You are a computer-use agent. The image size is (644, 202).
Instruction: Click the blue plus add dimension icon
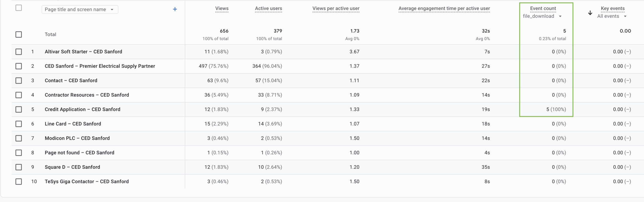pyautogui.click(x=175, y=9)
